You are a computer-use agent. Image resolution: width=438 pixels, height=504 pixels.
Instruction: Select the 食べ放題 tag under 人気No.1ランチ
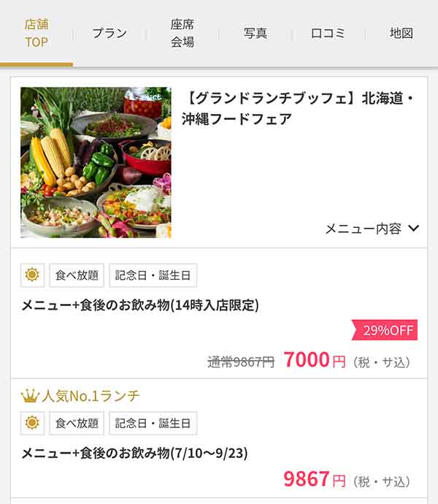(77, 423)
